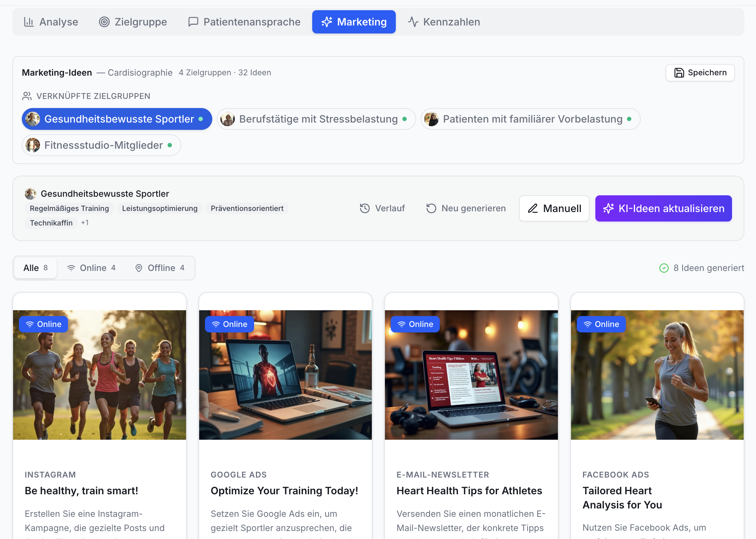756x539 pixels.
Task: Open the Google Ads laptop heart image
Action: click(x=285, y=375)
